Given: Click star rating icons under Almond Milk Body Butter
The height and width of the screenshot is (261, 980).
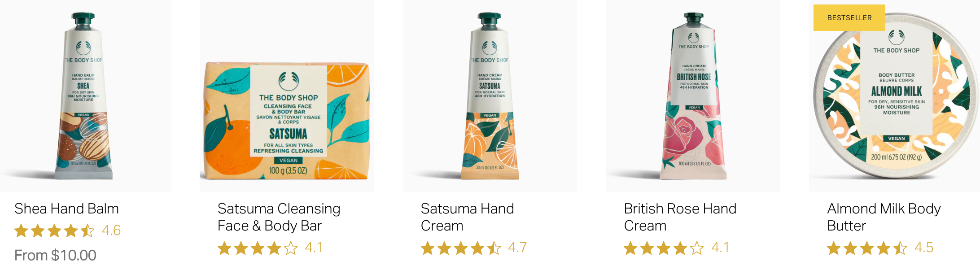Looking at the screenshot, I should coord(867,248).
